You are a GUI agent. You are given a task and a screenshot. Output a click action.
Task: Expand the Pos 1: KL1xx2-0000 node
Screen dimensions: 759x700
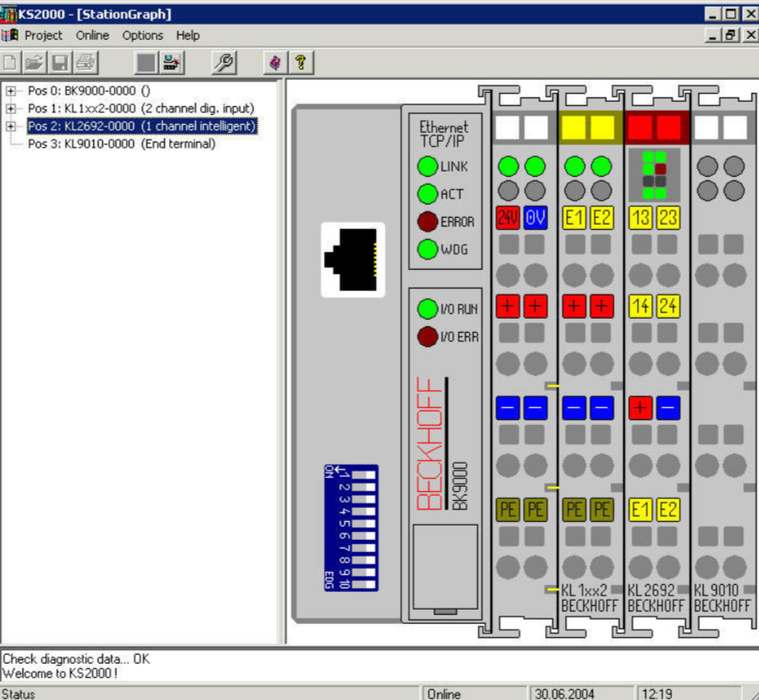click(10, 109)
